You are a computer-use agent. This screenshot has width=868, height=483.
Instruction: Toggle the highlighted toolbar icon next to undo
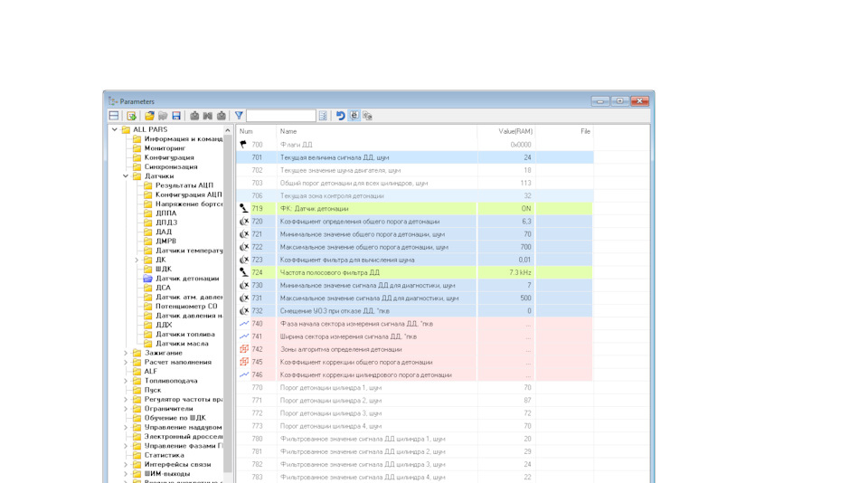click(x=354, y=115)
